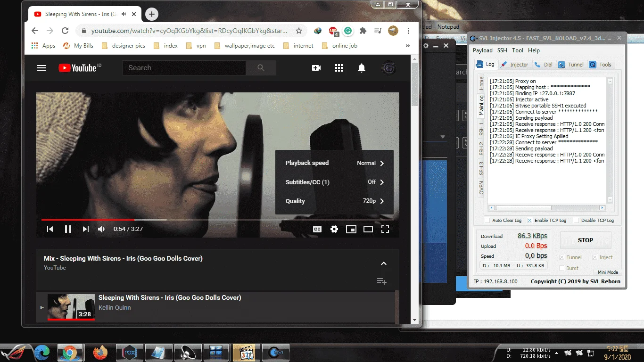
Task: Select the OVPN vertical tab
Action: (x=481, y=188)
